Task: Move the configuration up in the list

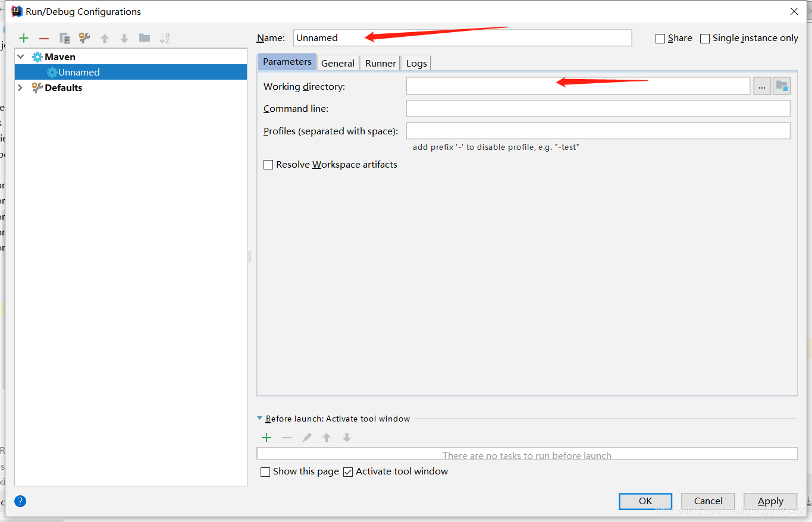Action: point(105,39)
